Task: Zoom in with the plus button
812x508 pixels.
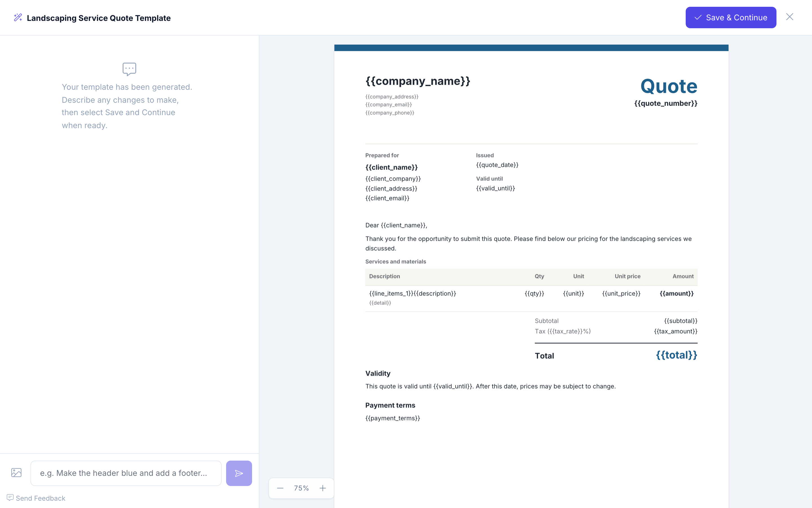Action: 323,488
